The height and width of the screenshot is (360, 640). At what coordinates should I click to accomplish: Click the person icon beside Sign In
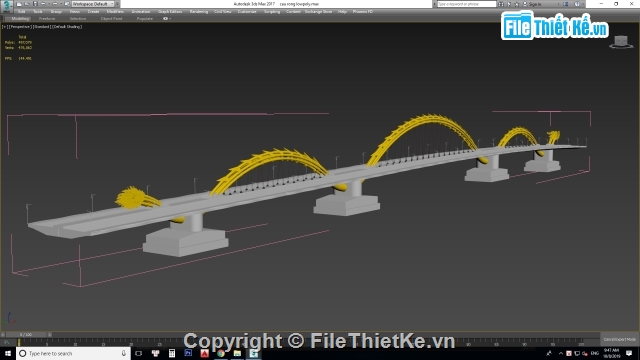[525, 4]
